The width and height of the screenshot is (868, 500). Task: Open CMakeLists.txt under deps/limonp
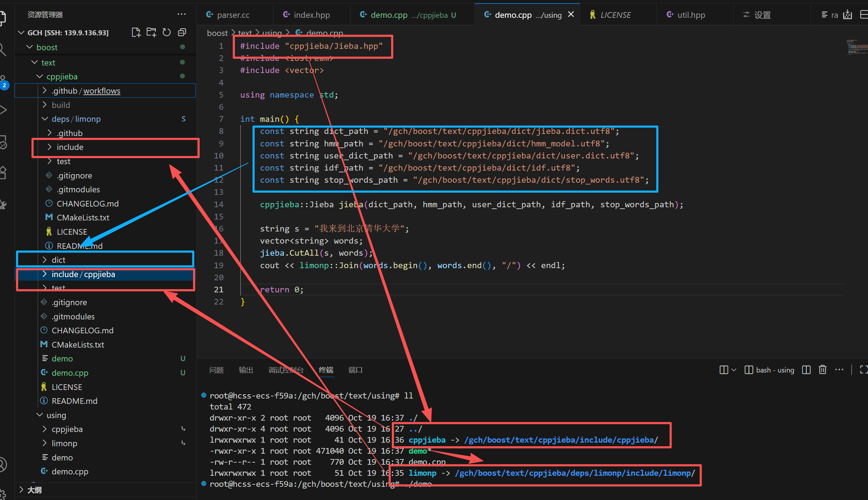[83, 218]
